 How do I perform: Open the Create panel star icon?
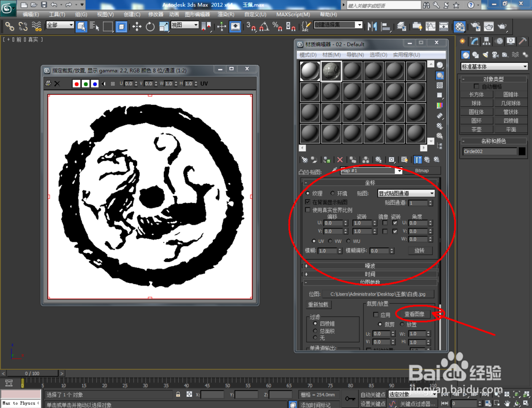462,42
